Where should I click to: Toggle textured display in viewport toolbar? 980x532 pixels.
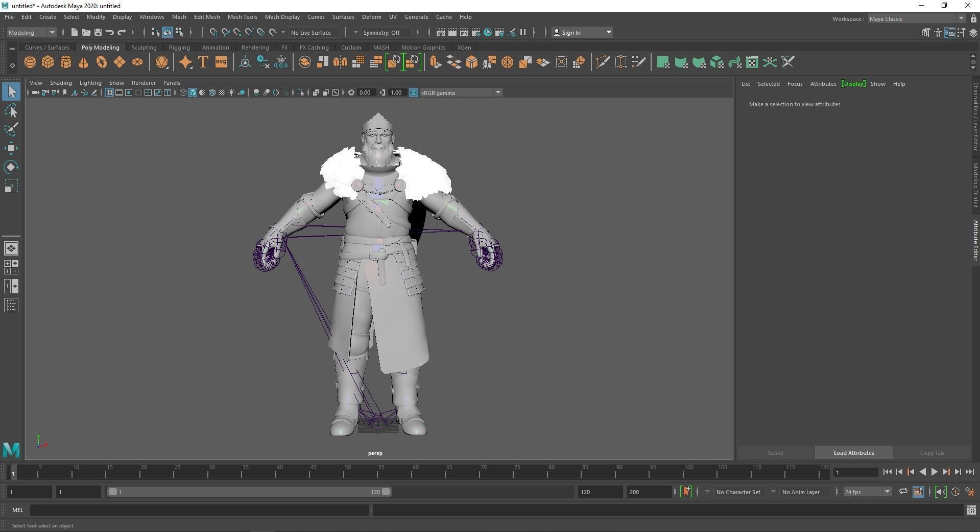(x=222, y=92)
